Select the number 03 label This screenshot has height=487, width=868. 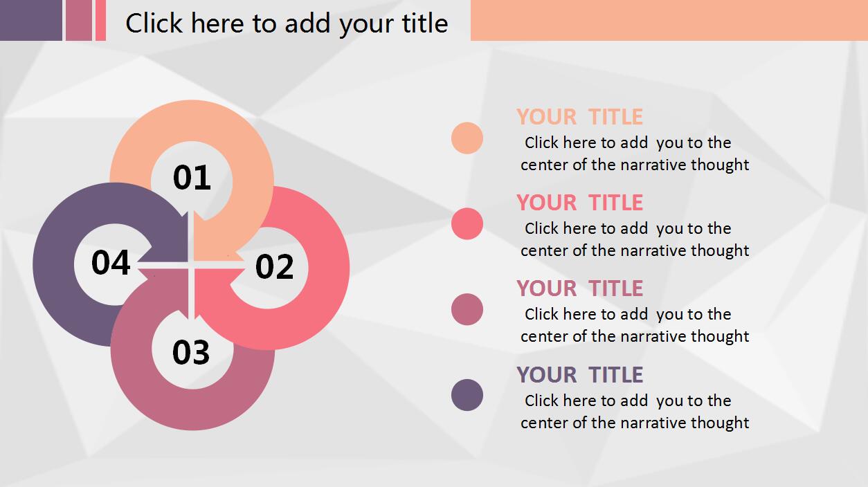click(191, 353)
